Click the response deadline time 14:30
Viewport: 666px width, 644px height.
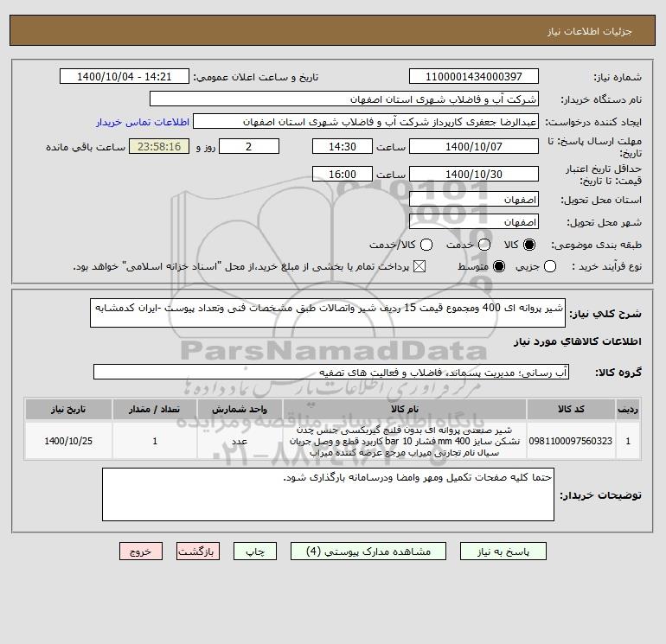(x=343, y=146)
